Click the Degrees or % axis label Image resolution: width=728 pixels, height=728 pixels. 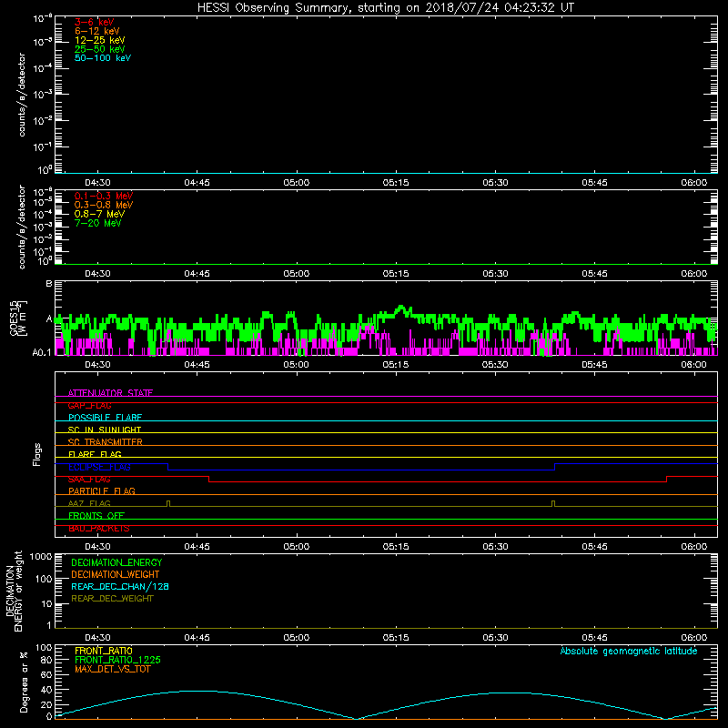point(24,682)
